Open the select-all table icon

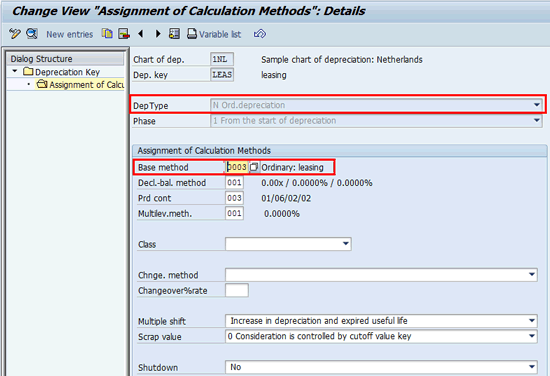pos(174,34)
